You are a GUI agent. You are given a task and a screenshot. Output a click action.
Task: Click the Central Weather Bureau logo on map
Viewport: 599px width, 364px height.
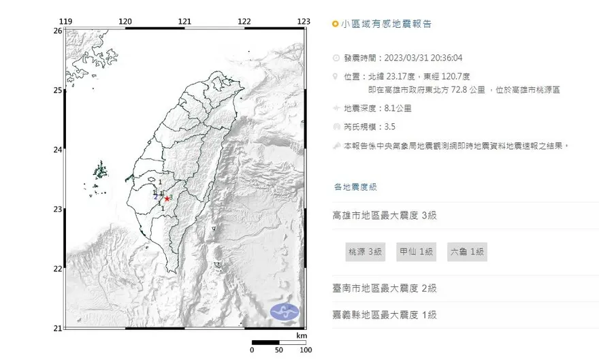pos(285,312)
